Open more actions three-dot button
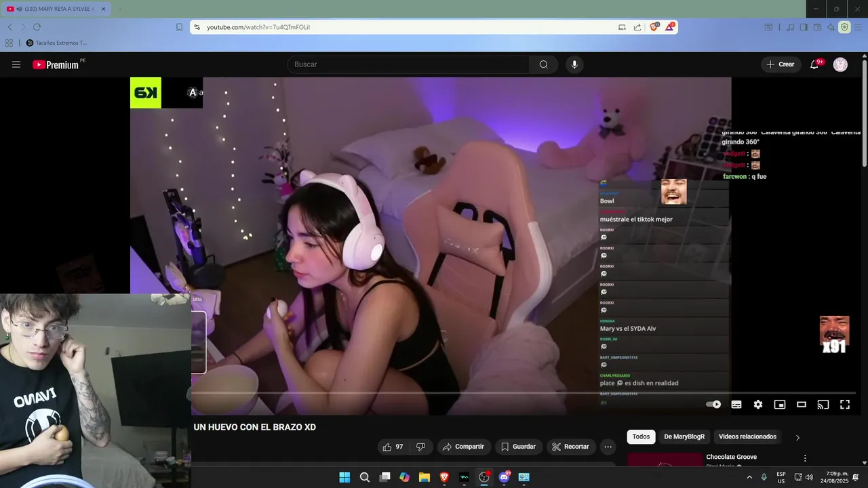 point(608,447)
